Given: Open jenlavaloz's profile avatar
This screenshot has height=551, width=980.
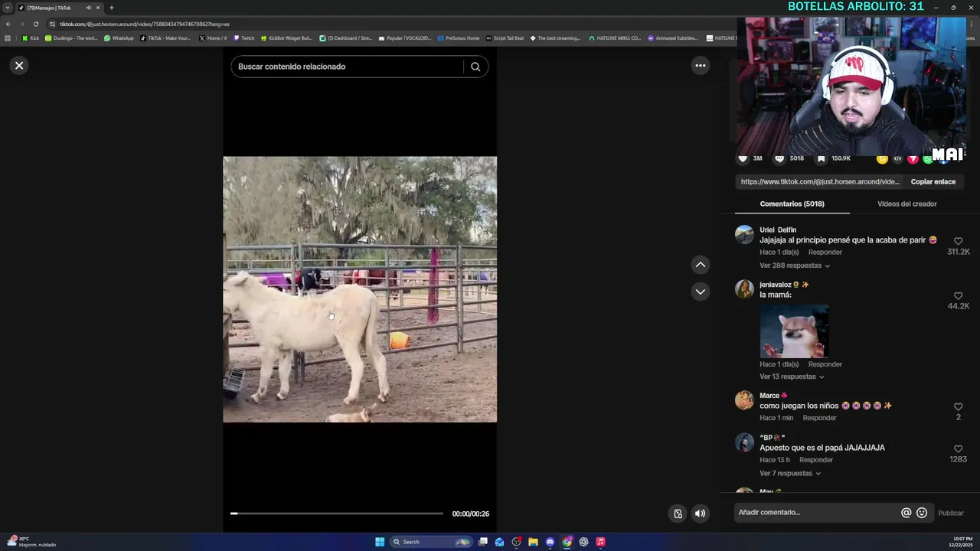Looking at the screenshot, I should tap(744, 289).
